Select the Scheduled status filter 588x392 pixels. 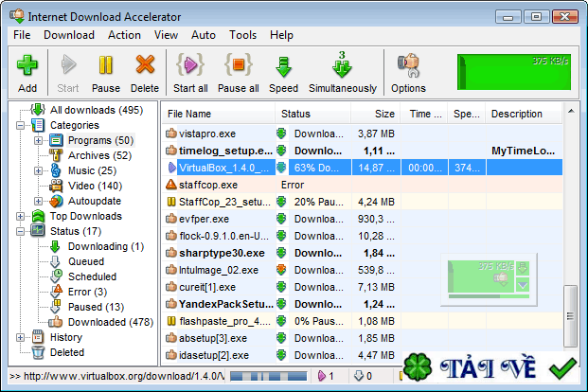[x=92, y=276]
